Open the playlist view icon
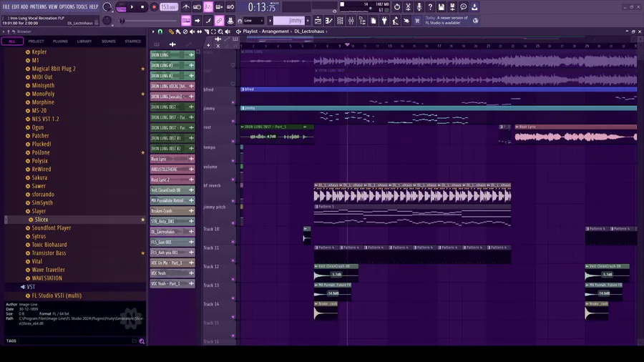This screenshot has height=362, width=644. point(318,21)
